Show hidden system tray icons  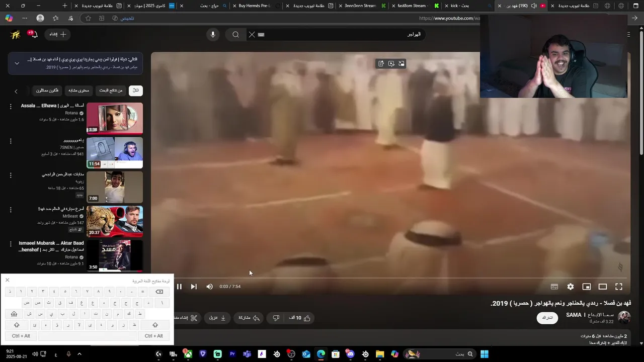pos(79,354)
